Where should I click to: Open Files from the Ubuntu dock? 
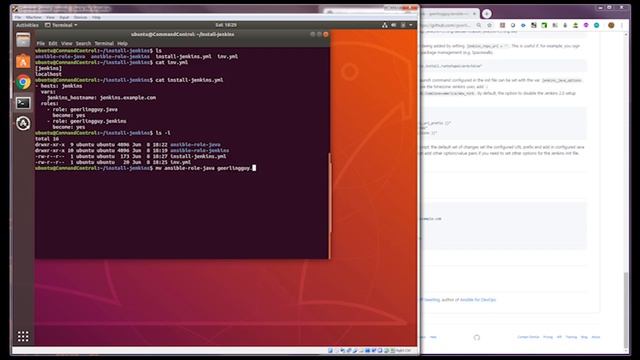[x=23, y=40]
